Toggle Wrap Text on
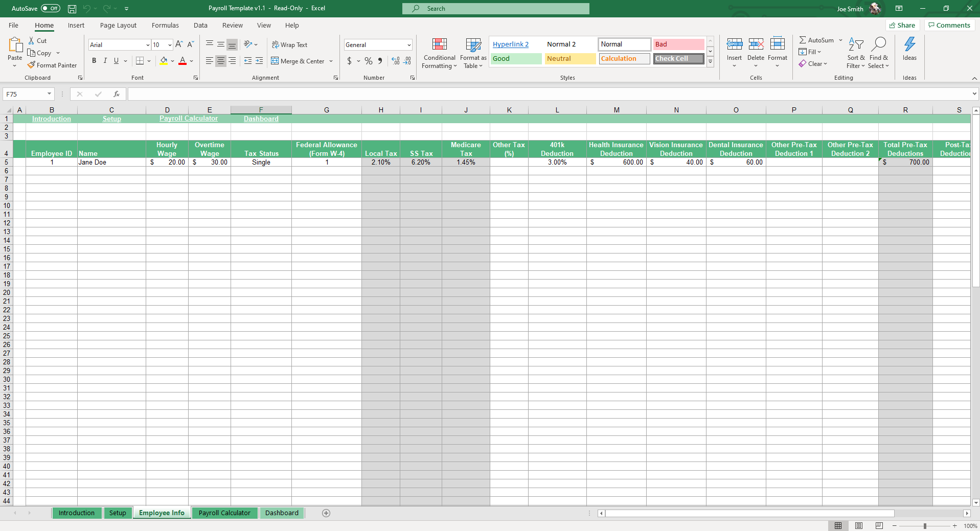This screenshot has height=531, width=980. pos(289,45)
